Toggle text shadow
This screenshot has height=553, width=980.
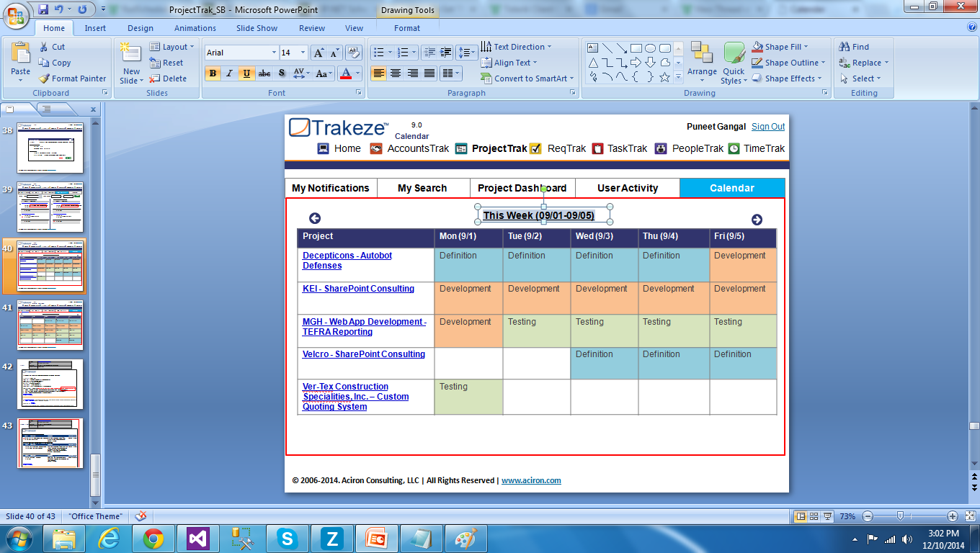click(281, 73)
